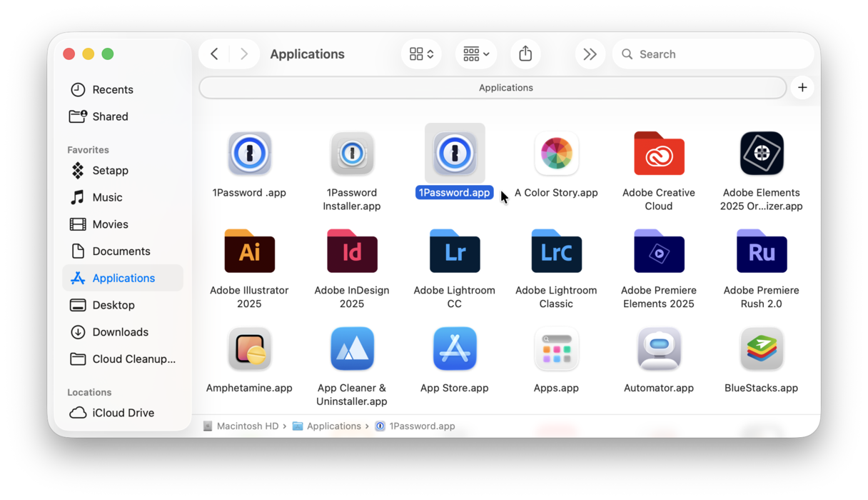The width and height of the screenshot is (868, 500).
Task: Go forward with the right chevron
Action: [x=244, y=54]
